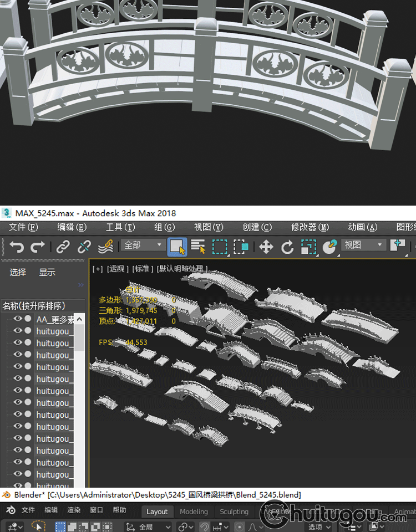Open the 修改器(M) menu
Screen dimensions: 416x532
[x=310, y=227]
